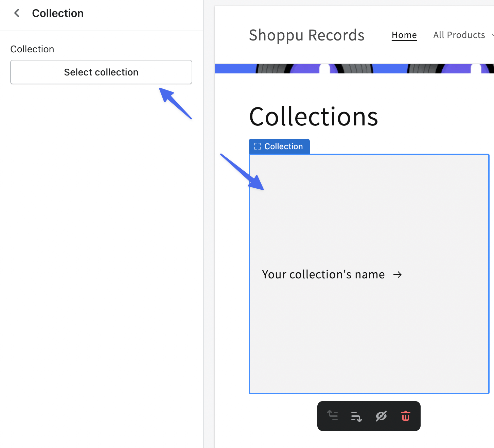Click the Your collection's name link
Viewport: 494px width, 448px height.
(x=323, y=274)
